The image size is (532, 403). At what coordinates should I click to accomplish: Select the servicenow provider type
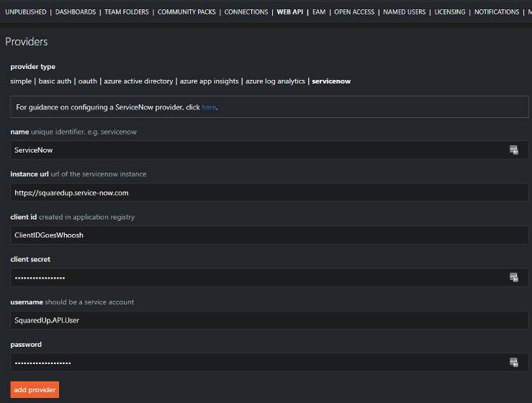[x=331, y=81]
